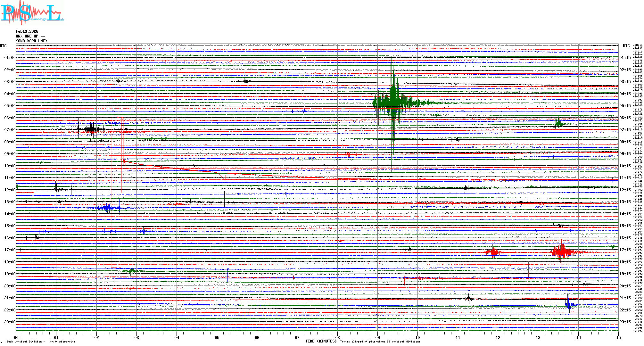The image size is (644, 346).
Task: Click the PSL seismology lab logo
Action: pyautogui.click(x=32, y=13)
